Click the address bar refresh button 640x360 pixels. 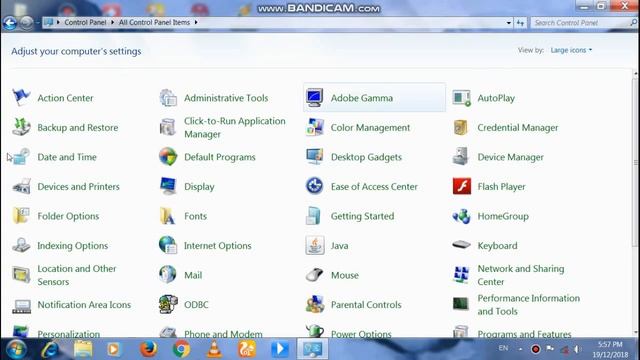(x=520, y=23)
